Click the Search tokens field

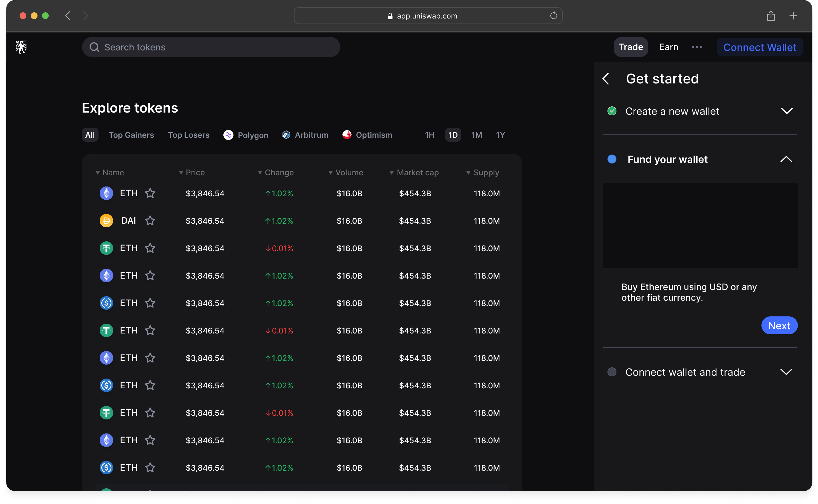pos(211,47)
